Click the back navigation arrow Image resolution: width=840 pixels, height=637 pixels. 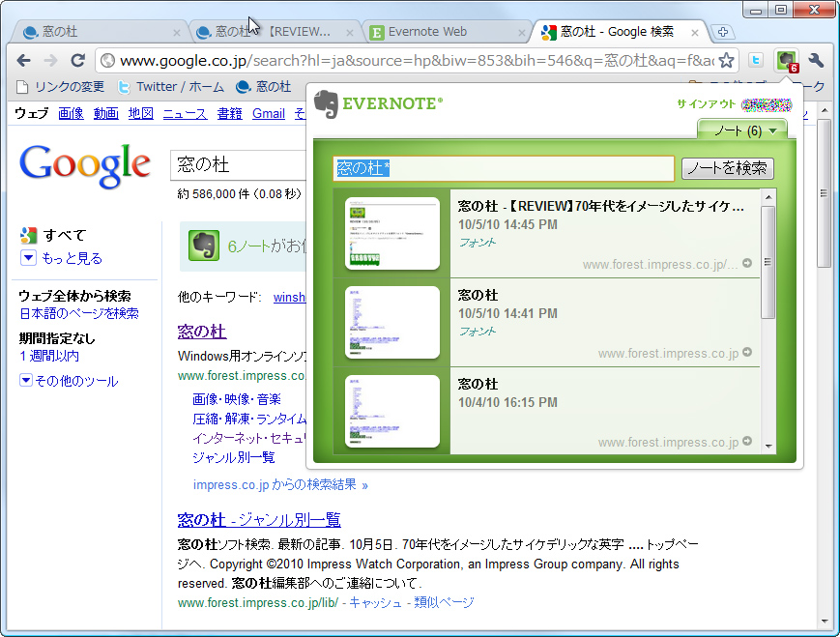[23, 59]
